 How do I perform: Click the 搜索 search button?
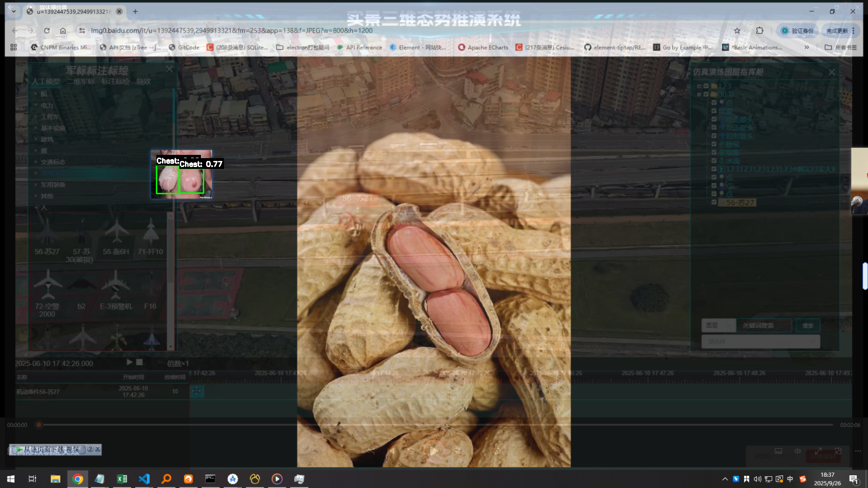point(807,325)
